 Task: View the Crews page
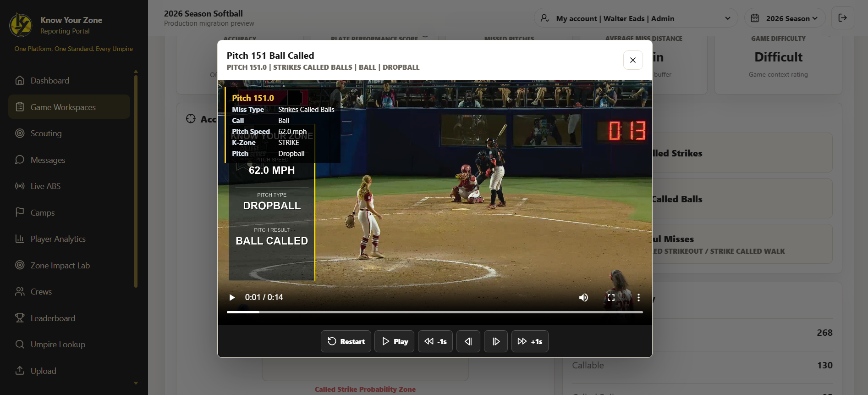(x=69, y=291)
